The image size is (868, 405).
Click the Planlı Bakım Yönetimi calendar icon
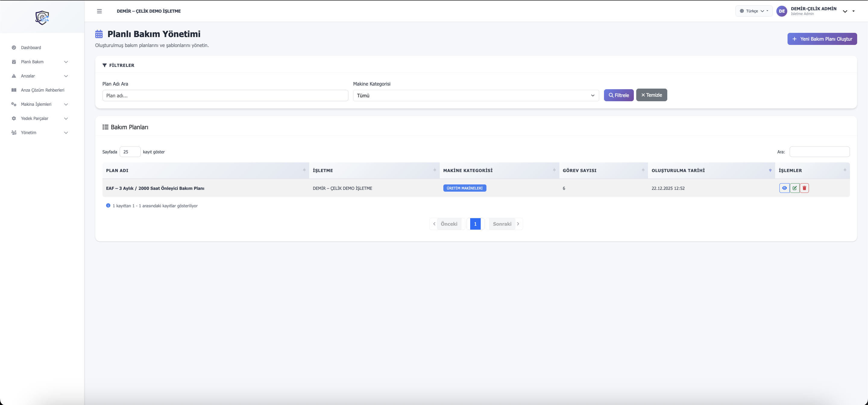[99, 34]
